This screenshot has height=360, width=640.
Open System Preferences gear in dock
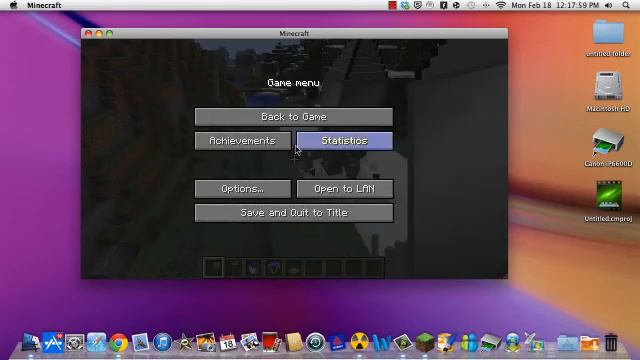74,343
